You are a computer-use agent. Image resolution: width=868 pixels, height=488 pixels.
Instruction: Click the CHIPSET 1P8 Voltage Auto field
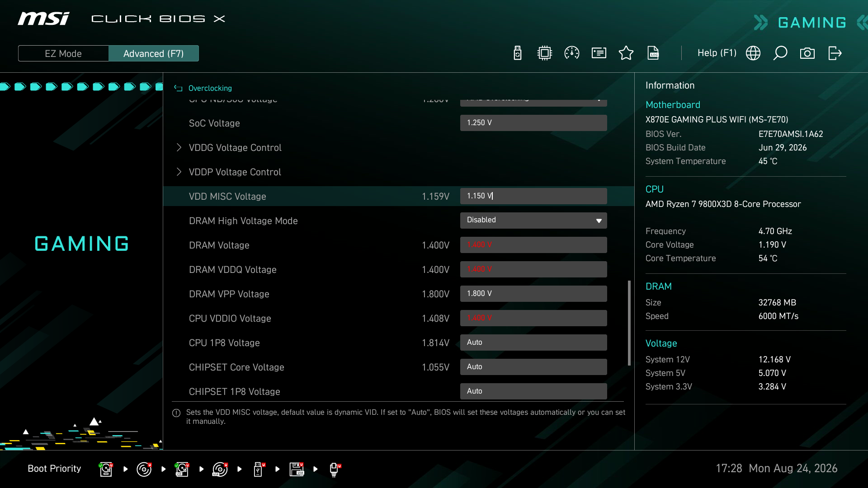(533, 391)
